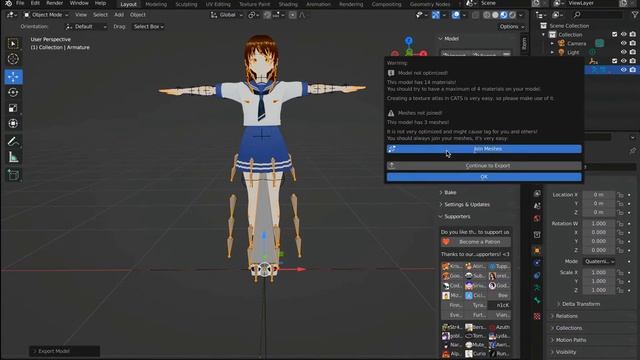Activate the Transform tool
The width and height of the screenshot is (640, 360).
(x=13, y=123)
